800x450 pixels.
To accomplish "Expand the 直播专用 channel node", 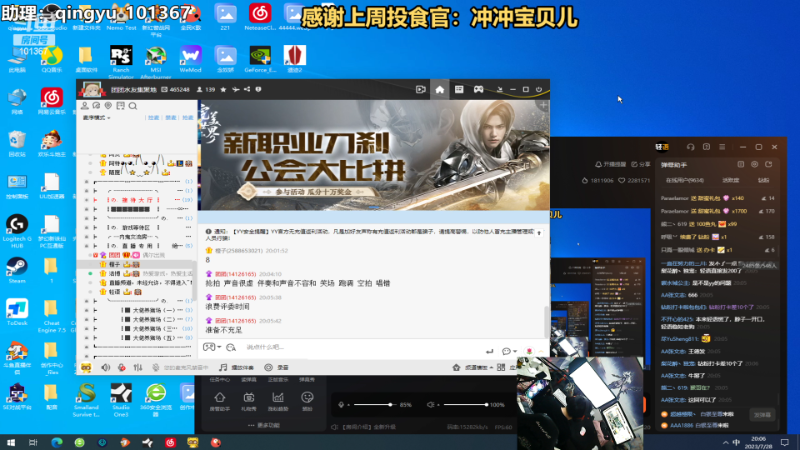I will [x=95, y=246].
